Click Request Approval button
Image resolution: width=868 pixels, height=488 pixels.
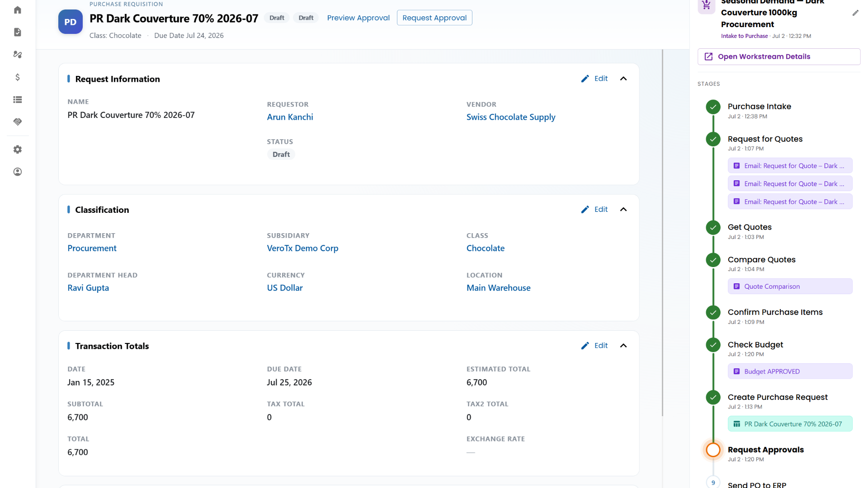point(434,18)
